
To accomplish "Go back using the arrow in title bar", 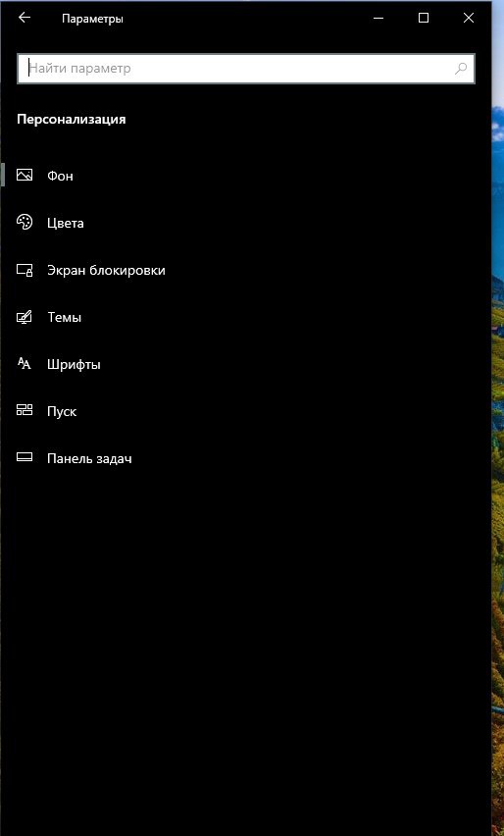I will coord(25,18).
